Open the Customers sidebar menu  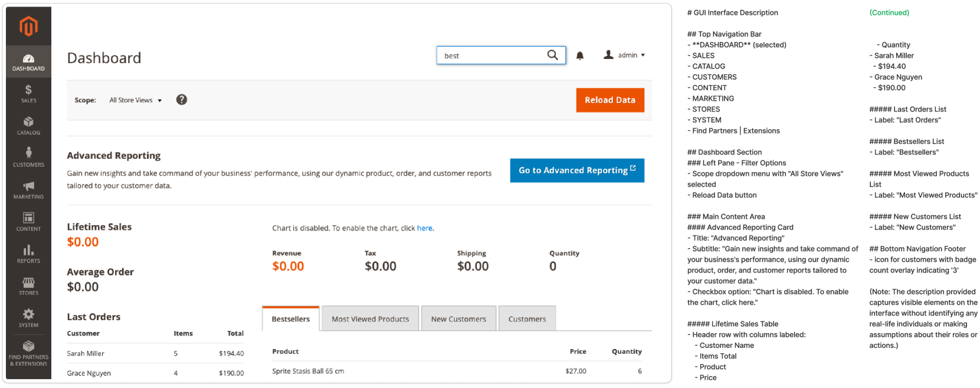click(x=28, y=157)
